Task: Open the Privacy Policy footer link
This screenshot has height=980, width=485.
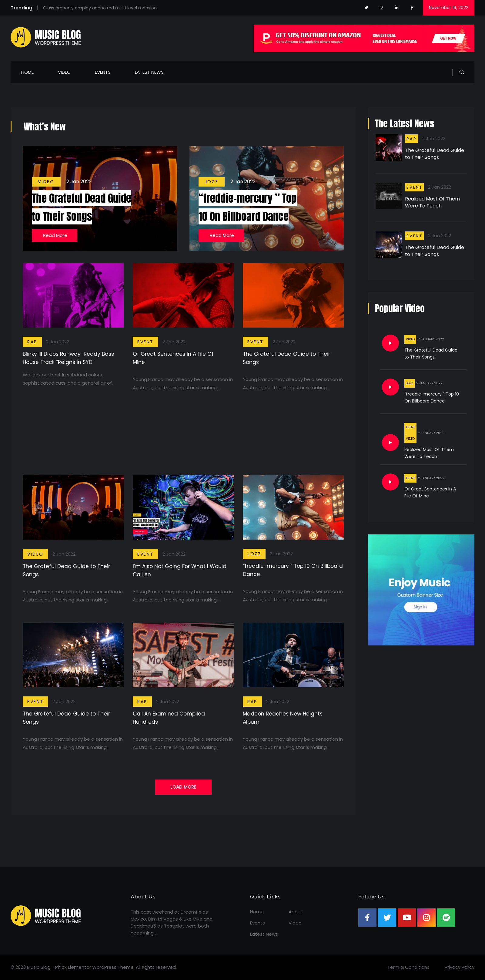Action: pos(459,967)
